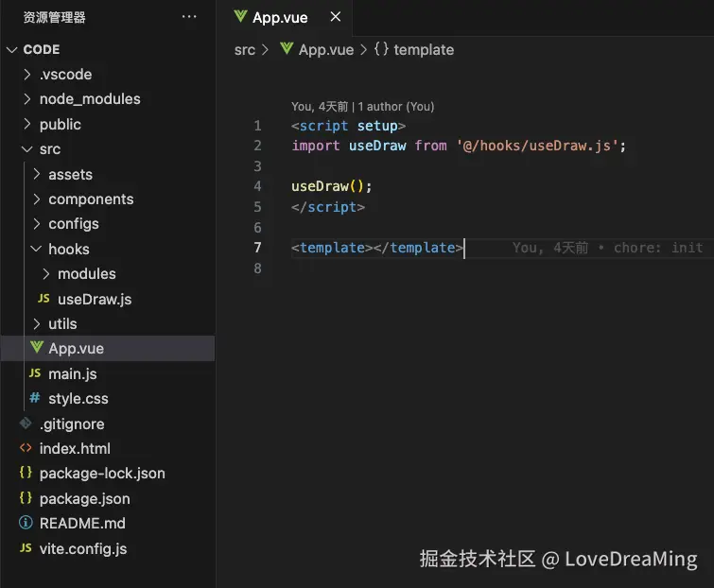
Task: Open the style.css file
Action: click(x=78, y=399)
